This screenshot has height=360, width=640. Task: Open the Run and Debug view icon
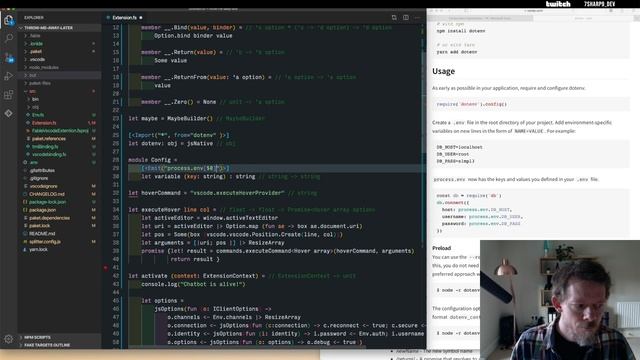coord(9,76)
